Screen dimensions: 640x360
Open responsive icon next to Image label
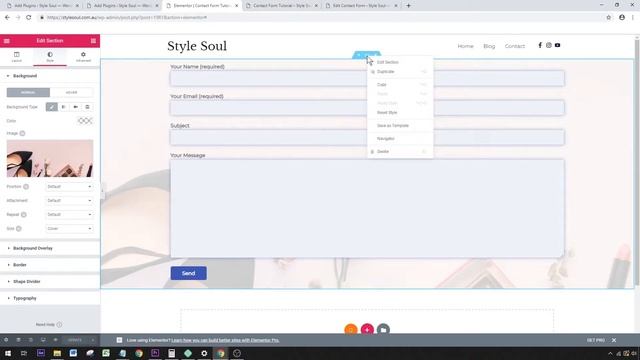point(22,133)
